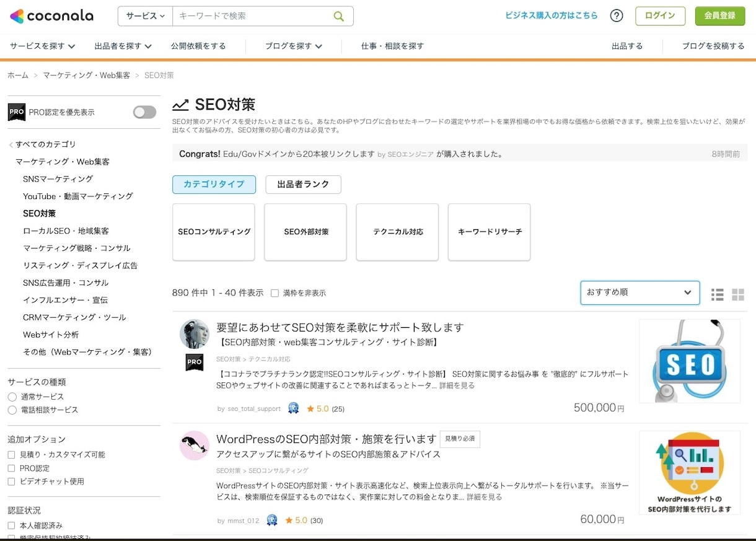Click the ログイン button

(660, 16)
